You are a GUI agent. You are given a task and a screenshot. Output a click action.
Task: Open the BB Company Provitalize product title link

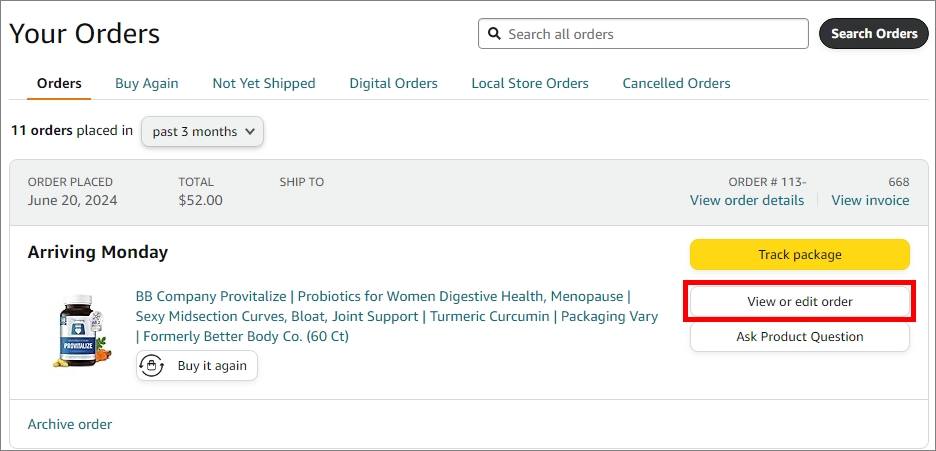click(396, 316)
